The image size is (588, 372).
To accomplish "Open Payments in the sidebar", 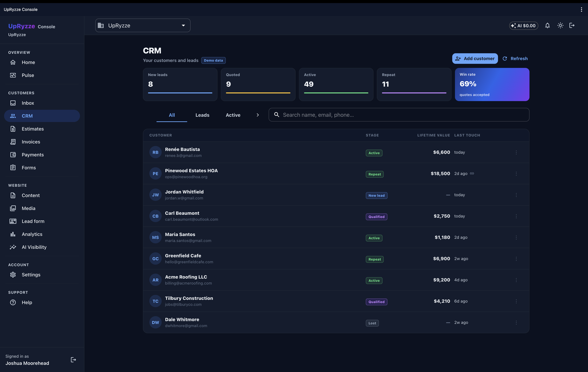I will (x=42, y=155).
